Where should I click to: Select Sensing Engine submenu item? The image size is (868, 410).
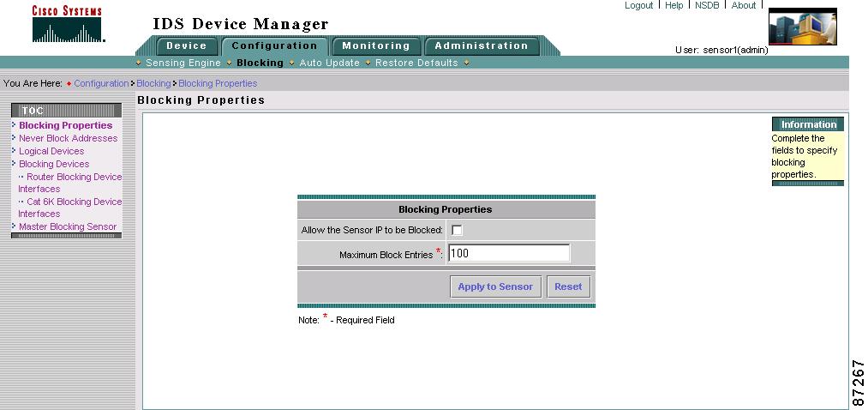point(183,63)
